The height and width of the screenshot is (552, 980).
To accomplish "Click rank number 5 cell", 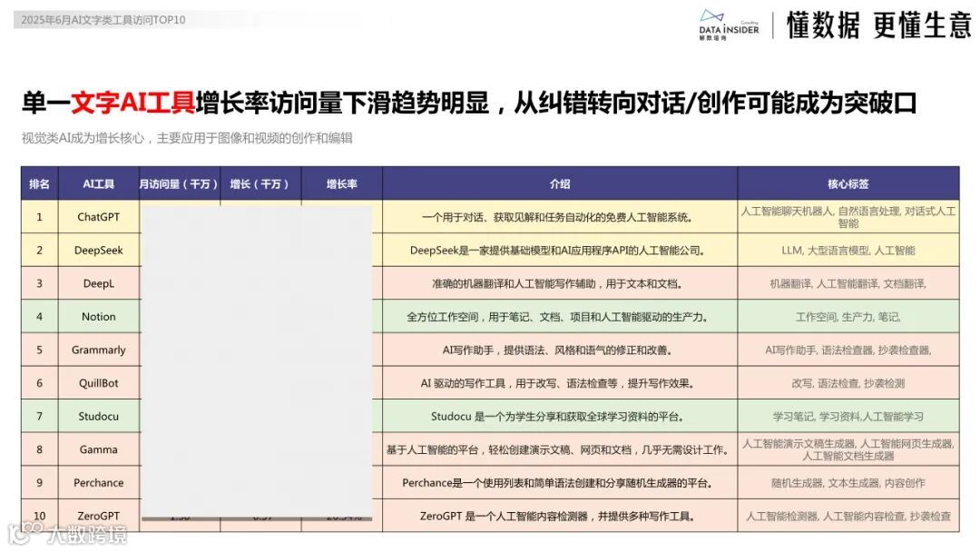I will 39,350.
